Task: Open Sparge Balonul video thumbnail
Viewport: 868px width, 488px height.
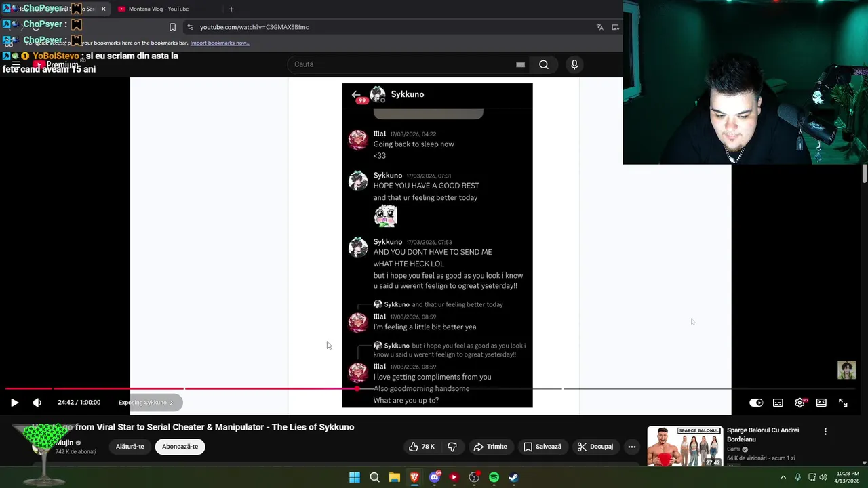Action: pos(684,446)
